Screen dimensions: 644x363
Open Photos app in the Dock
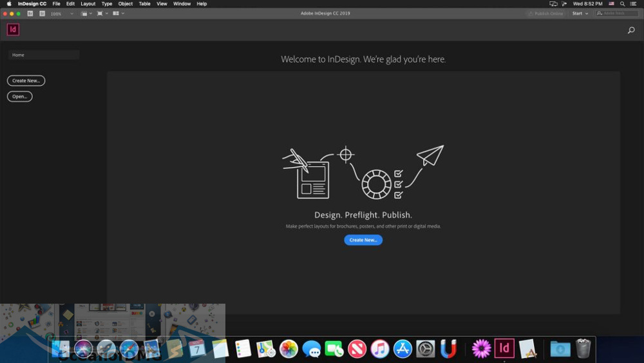[x=289, y=349]
